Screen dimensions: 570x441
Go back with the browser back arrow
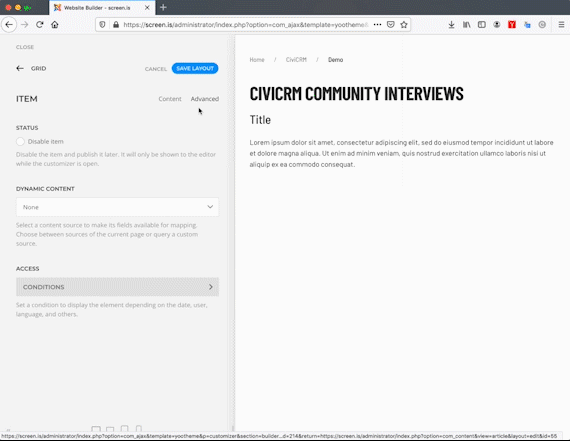pos(9,25)
